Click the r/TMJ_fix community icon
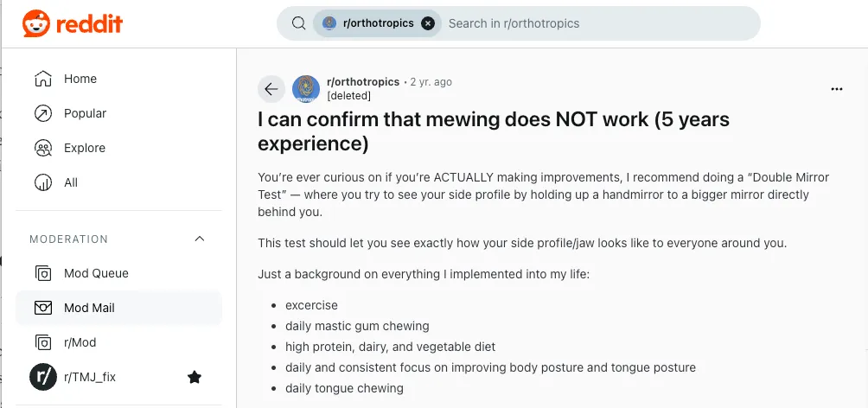The height and width of the screenshot is (408, 868). [43, 377]
